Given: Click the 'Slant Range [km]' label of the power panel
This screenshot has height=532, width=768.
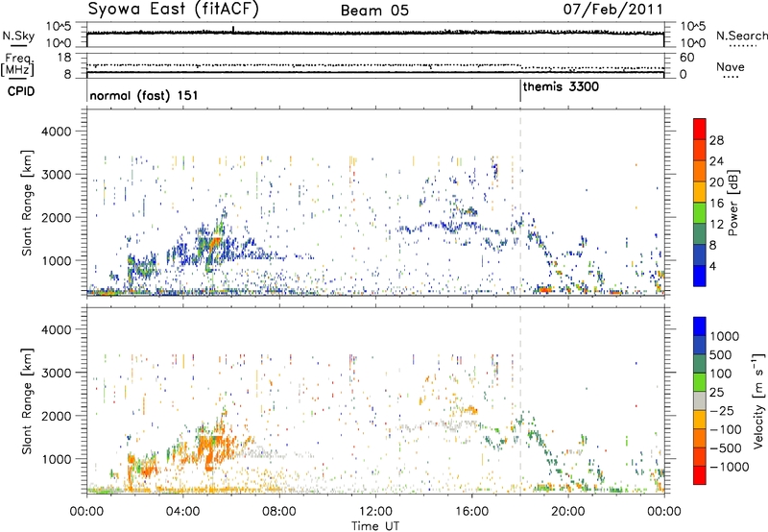Looking at the screenshot, I should pos(27,203).
